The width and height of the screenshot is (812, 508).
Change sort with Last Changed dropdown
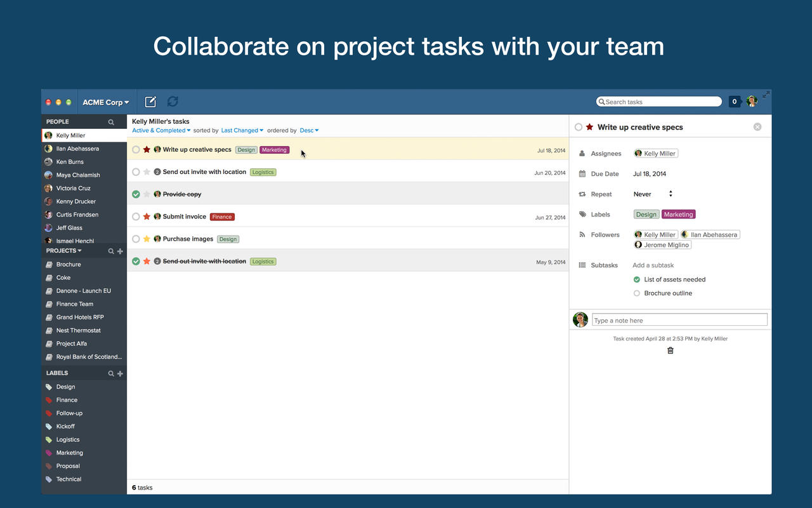point(242,131)
